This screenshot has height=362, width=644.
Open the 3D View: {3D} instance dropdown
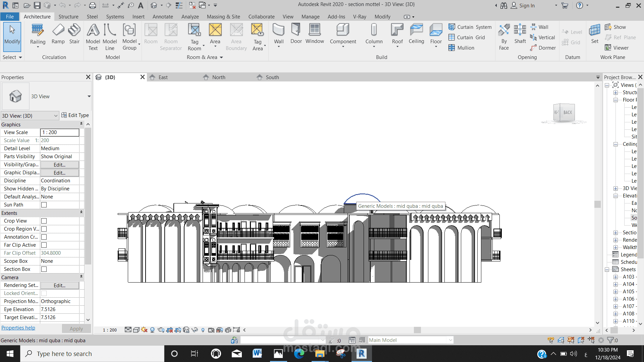click(x=56, y=116)
